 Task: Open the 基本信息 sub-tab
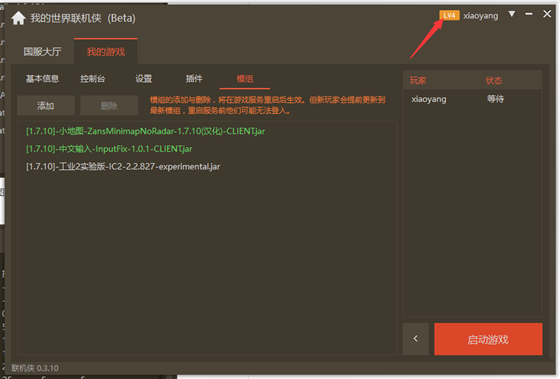point(42,79)
